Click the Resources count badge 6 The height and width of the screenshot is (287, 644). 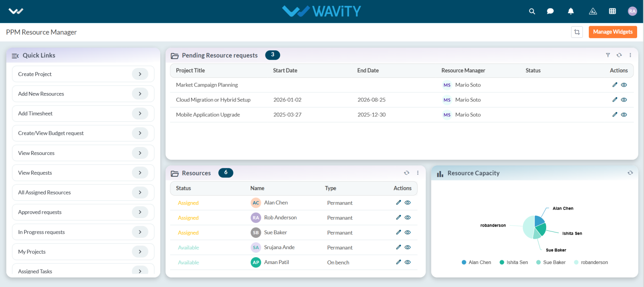(x=226, y=173)
